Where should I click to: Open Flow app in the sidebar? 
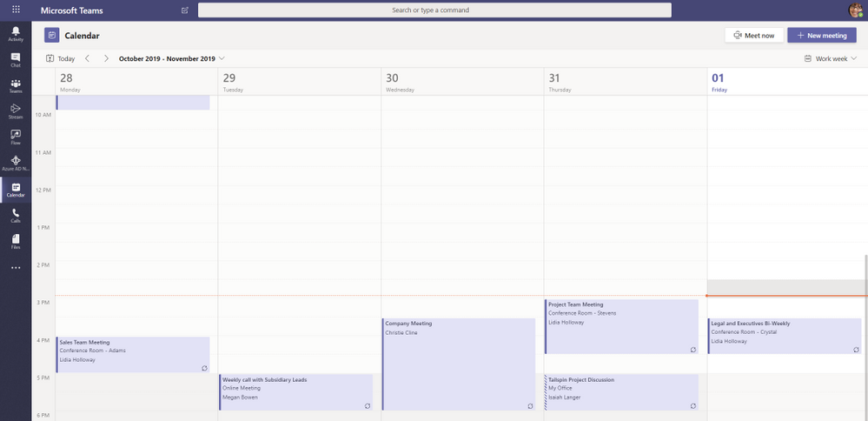click(16, 137)
